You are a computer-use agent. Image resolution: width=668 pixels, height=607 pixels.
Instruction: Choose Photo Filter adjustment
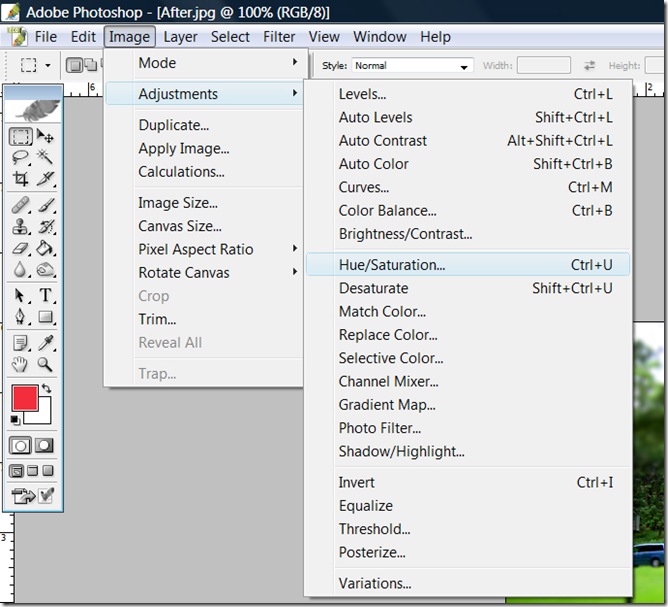468,428
